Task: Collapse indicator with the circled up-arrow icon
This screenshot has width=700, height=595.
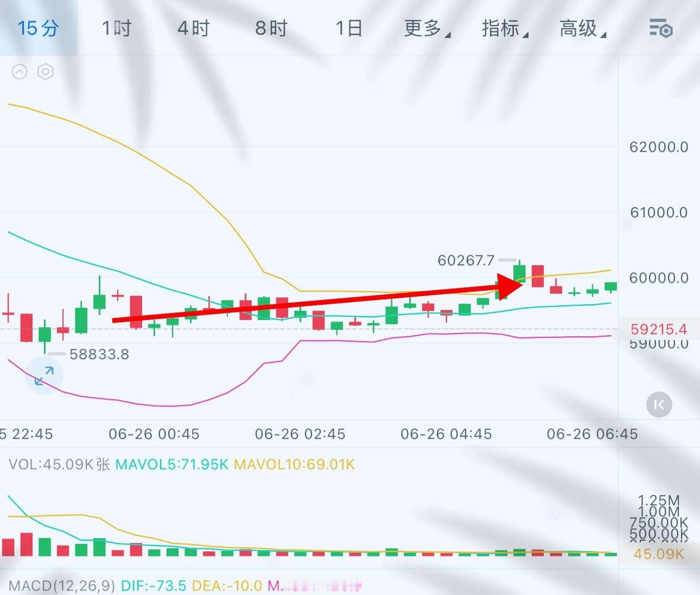Action: 20,72
